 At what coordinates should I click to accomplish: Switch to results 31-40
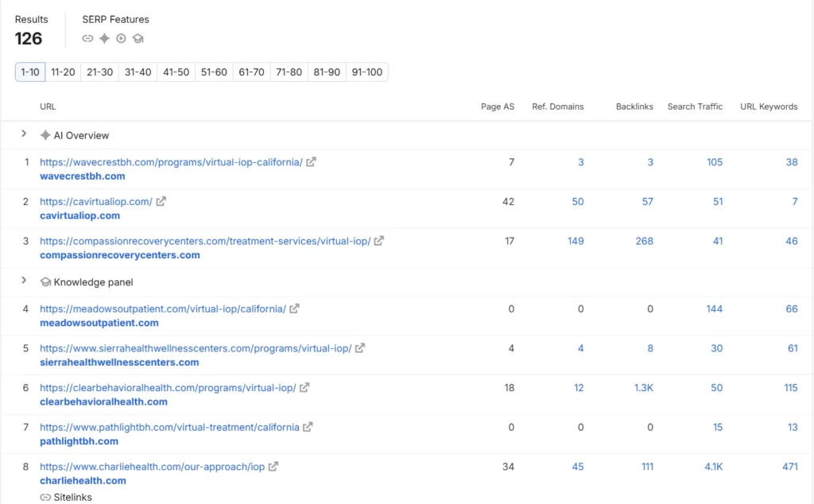click(x=138, y=72)
